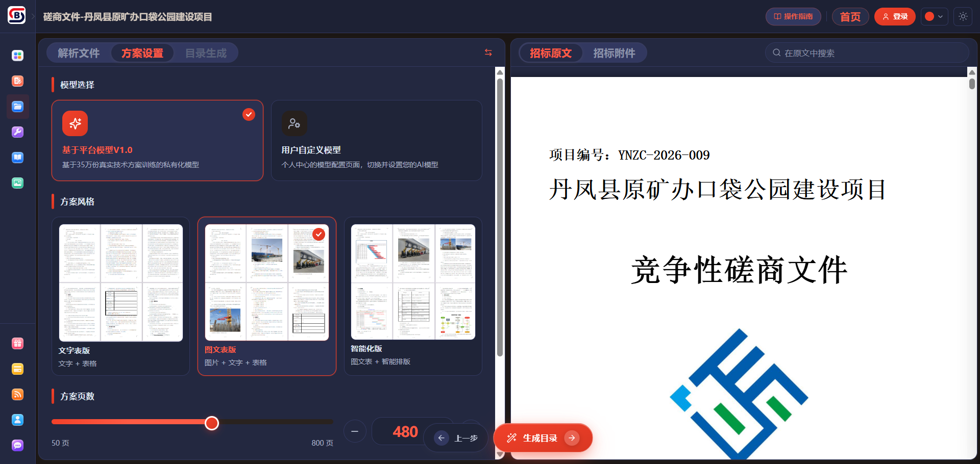The height and width of the screenshot is (464, 980).
Task: Click the sparkle icon of the platform model card
Action: coord(75,123)
